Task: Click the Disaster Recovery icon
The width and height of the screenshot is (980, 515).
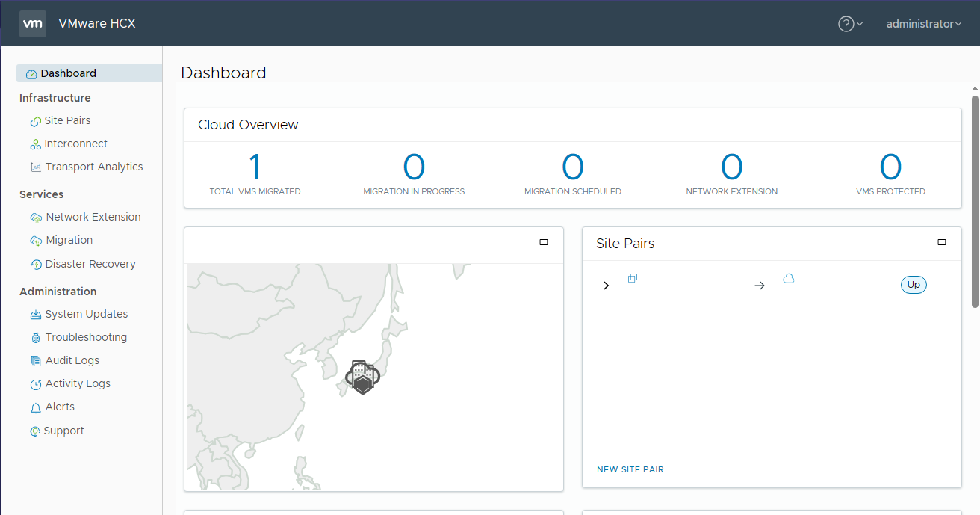Action: (36, 265)
